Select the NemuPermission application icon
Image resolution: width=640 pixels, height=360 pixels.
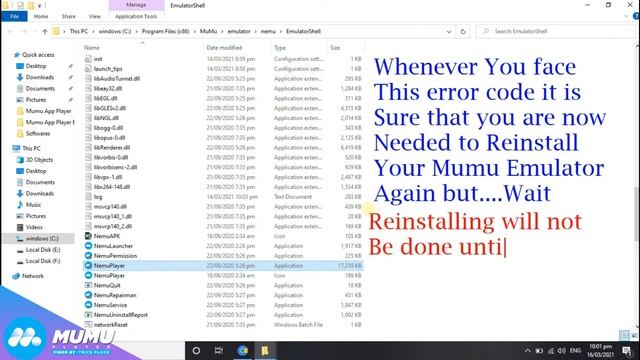(88, 256)
